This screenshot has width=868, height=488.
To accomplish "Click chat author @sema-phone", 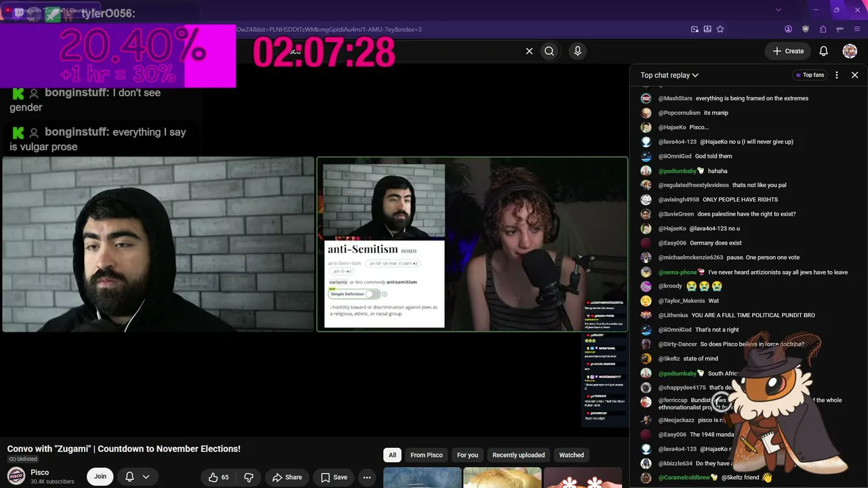I will 677,272.
